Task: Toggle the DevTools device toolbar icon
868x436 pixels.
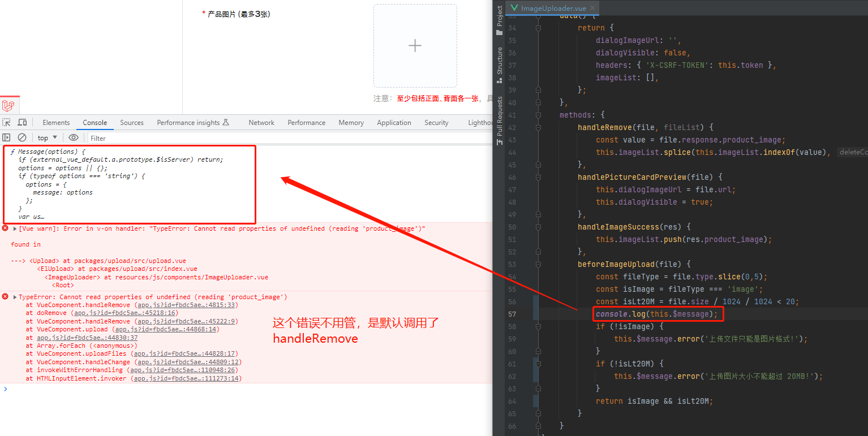Action: 22,122
